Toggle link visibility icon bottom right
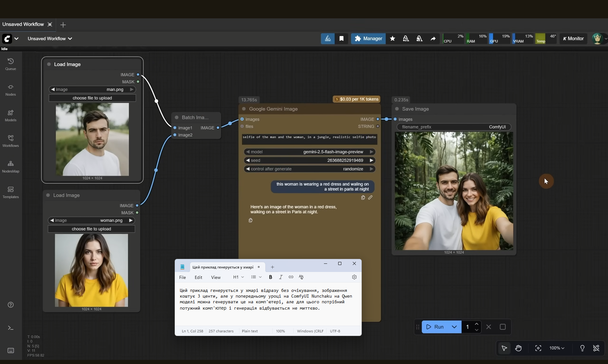This screenshot has height=364, width=608. (596, 348)
